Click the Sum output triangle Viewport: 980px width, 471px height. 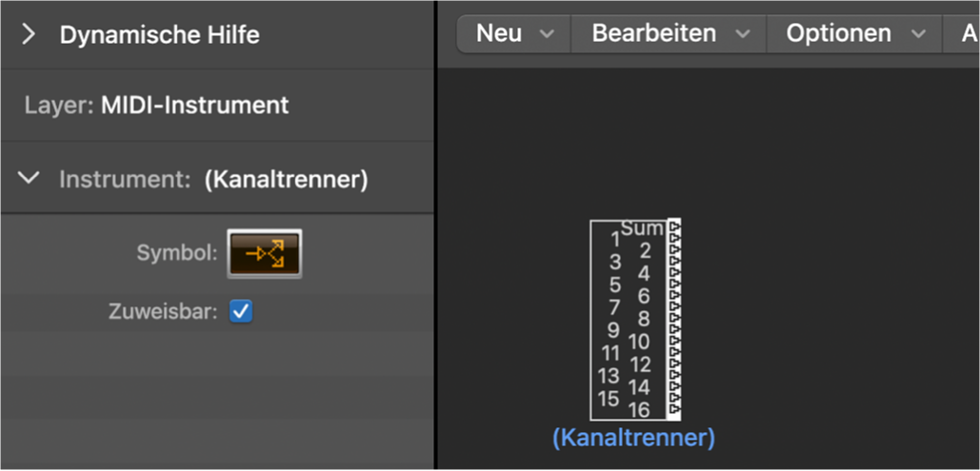[x=675, y=227]
